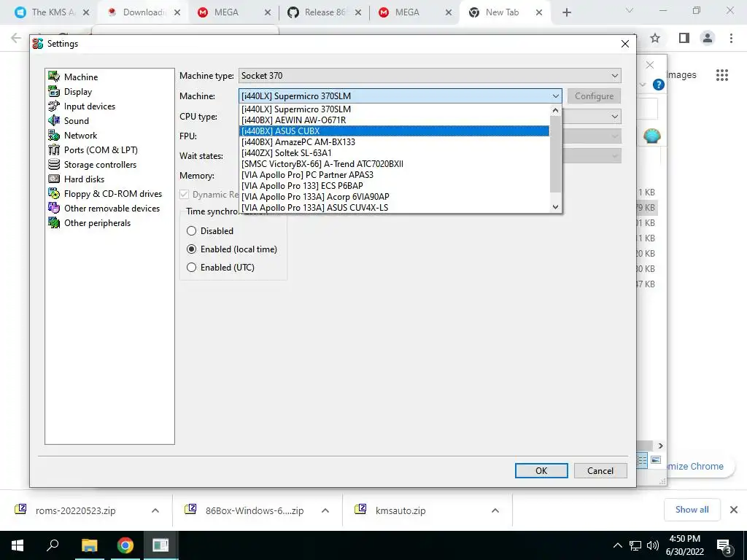Screen dimensions: 747x560
Task: Choose [VIA Apollo Pro 133] ECS P6BAP
Action: (x=395, y=186)
